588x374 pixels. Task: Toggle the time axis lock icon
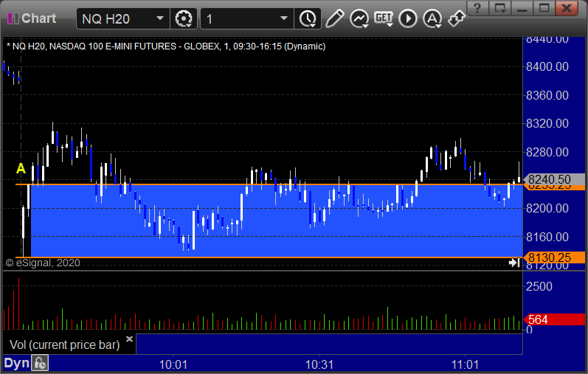click(x=40, y=363)
